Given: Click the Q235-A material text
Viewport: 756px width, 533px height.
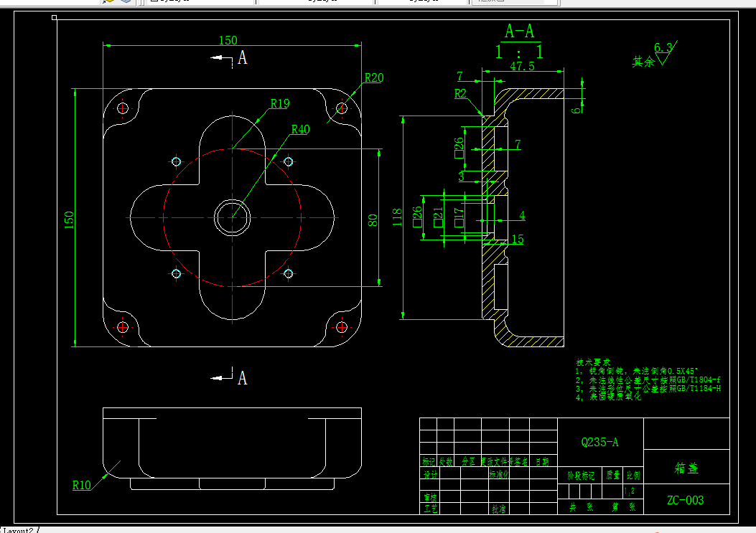Looking at the screenshot, I should click(599, 442).
